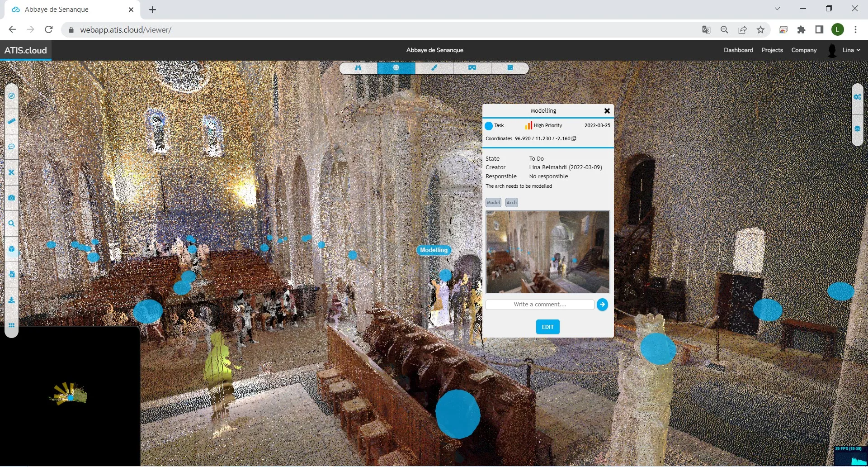868x467 pixels.
Task: Click the send comment arrow button
Action: (603, 305)
